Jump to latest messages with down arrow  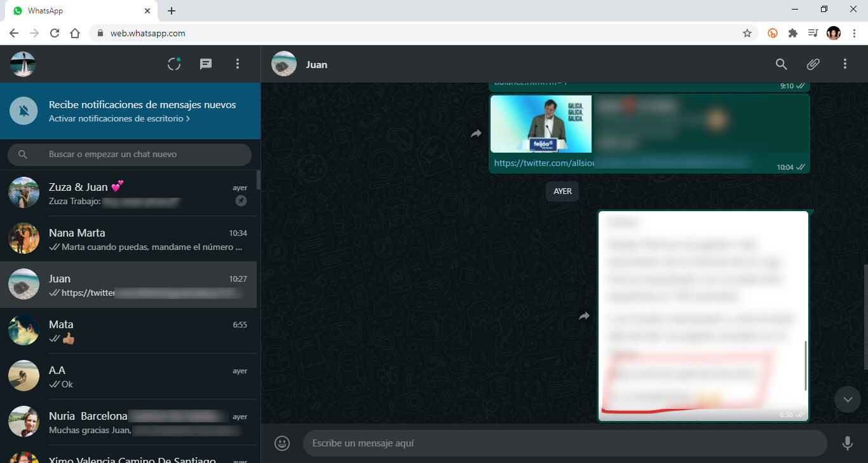point(847,399)
